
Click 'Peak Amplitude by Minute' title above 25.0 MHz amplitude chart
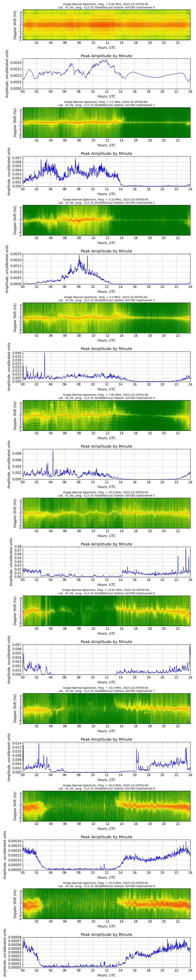(x=107, y=935)
